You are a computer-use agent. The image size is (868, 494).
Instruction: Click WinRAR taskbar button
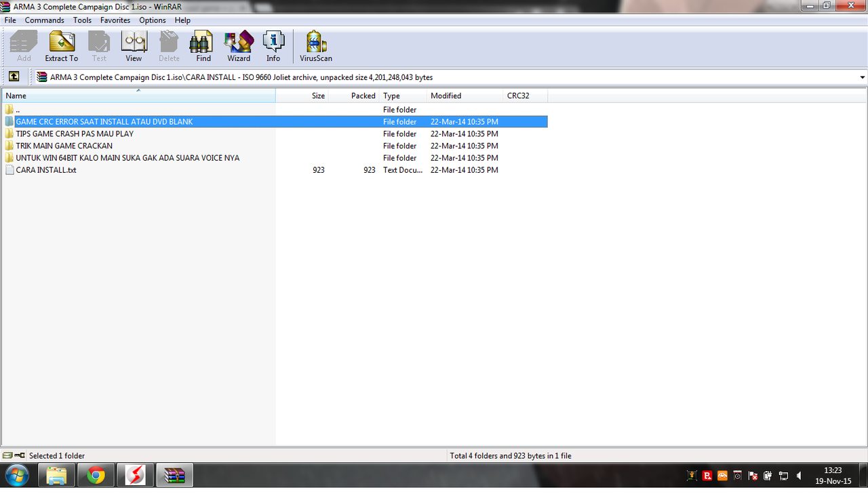(x=175, y=476)
